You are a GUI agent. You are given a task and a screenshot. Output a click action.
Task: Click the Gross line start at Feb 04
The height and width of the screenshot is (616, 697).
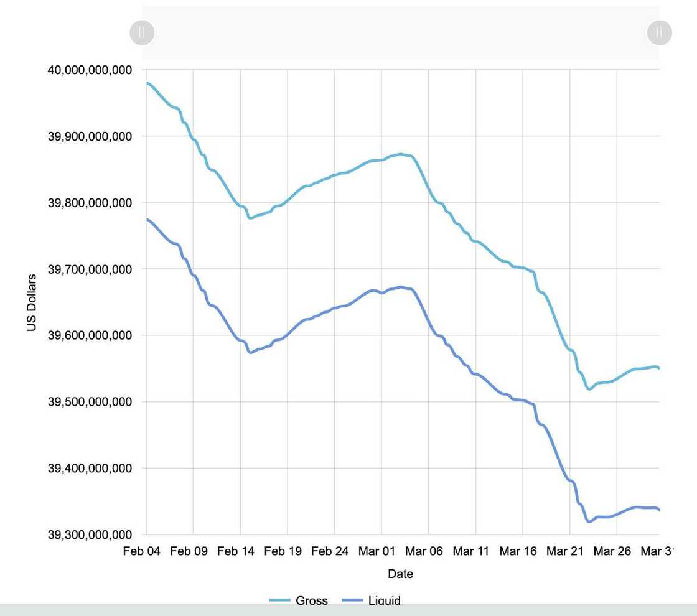[x=147, y=83]
